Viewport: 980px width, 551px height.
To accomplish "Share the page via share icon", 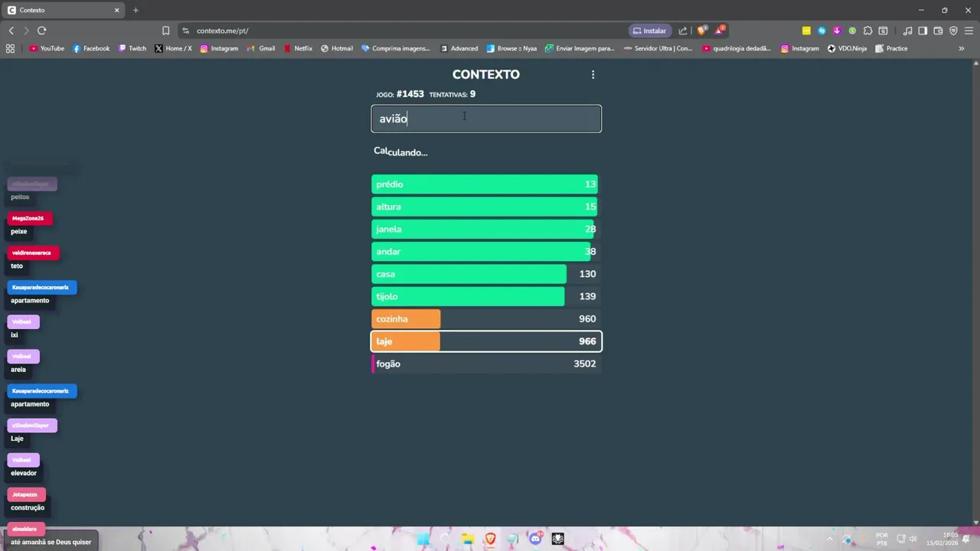I will click(x=683, y=31).
